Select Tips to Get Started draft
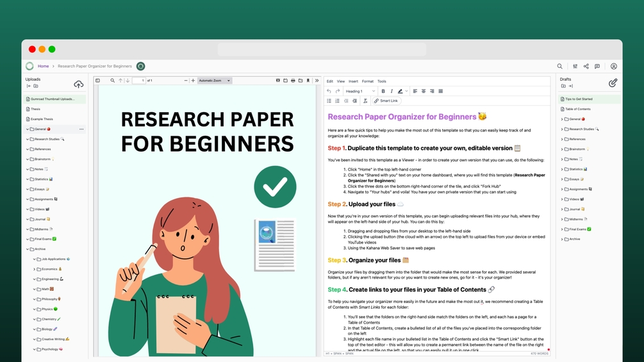Viewport: 644px width, 362px height. [591, 99]
